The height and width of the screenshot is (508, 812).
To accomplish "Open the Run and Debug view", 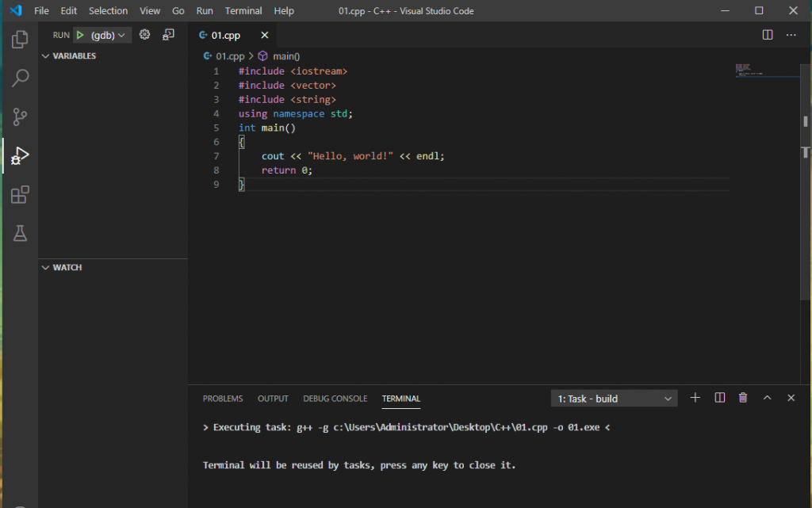I will pos(20,155).
